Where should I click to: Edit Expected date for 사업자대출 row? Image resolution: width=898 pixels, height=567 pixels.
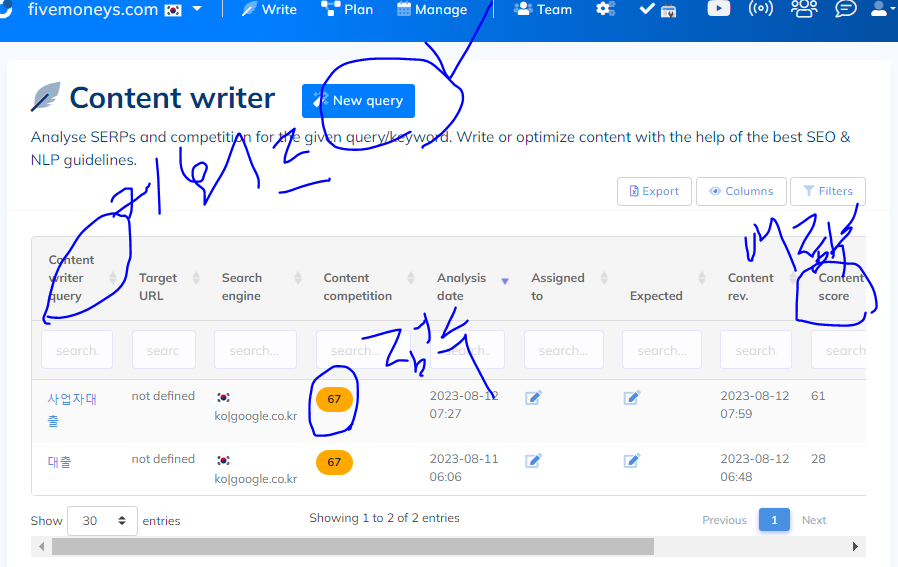(632, 397)
